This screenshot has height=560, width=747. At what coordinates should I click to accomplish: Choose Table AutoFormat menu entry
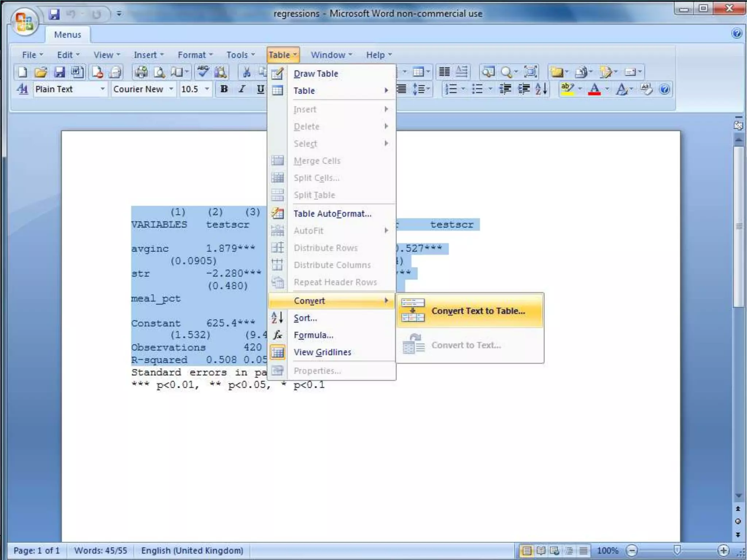[332, 214]
